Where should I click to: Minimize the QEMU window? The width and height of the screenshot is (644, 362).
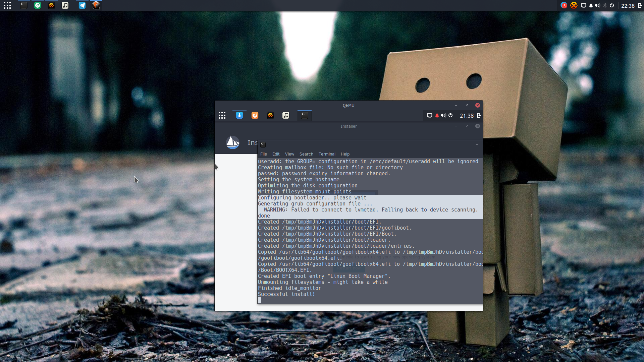click(456, 105)
